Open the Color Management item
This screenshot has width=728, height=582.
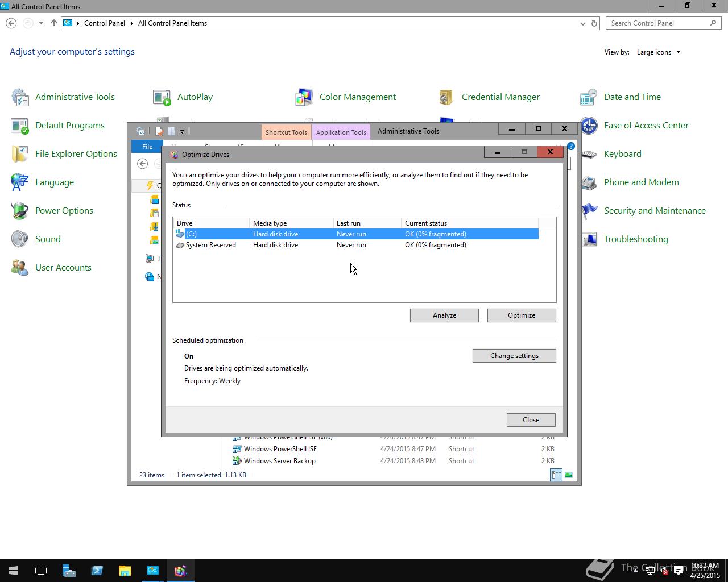(x=346, y=97)
